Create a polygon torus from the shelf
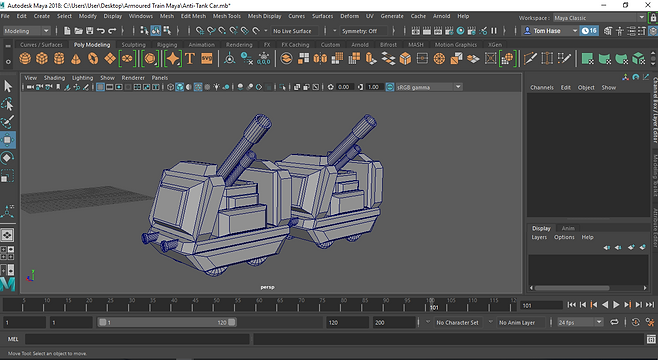The image size is (658, 360). [93, 59]
